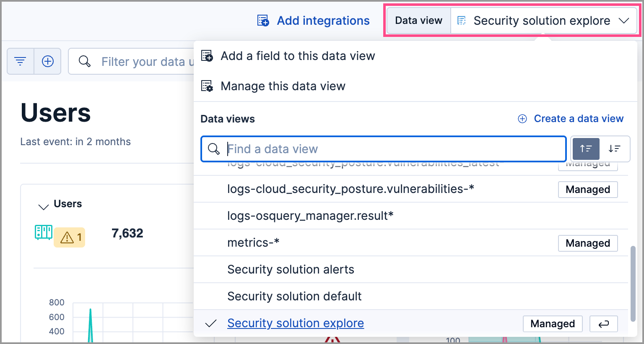
Task: Collapse the Users chart section
Action: tap(43, 206)
